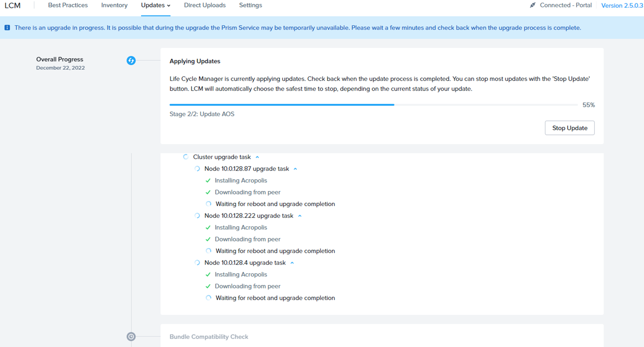The width and height of the screenshot is (644, 347).
Task: Click the Bundle Compatibility Check clock icon
Action: (131, 337)
